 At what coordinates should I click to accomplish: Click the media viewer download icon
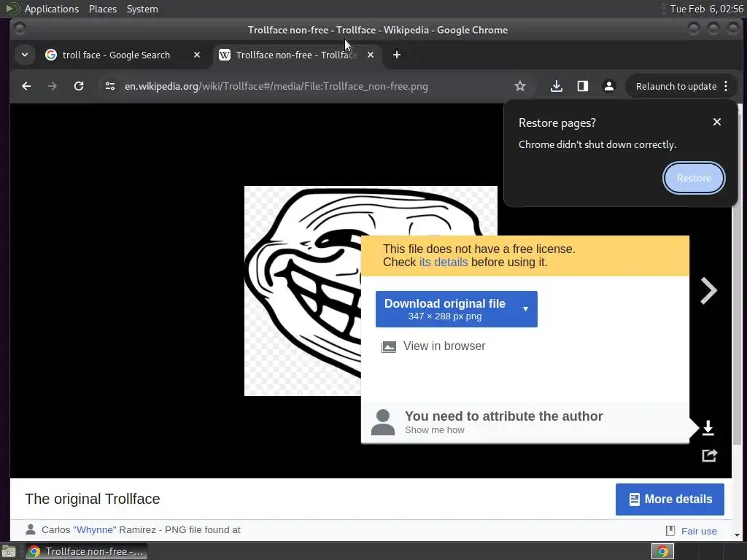pos(708,427)
